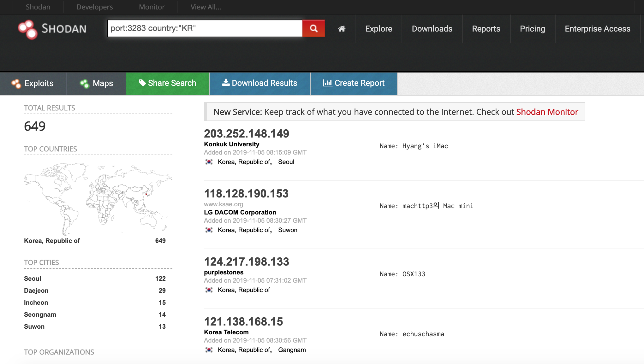Open the Downloads navigation item
Screen dimensions: 644x364
click(432, 29)
